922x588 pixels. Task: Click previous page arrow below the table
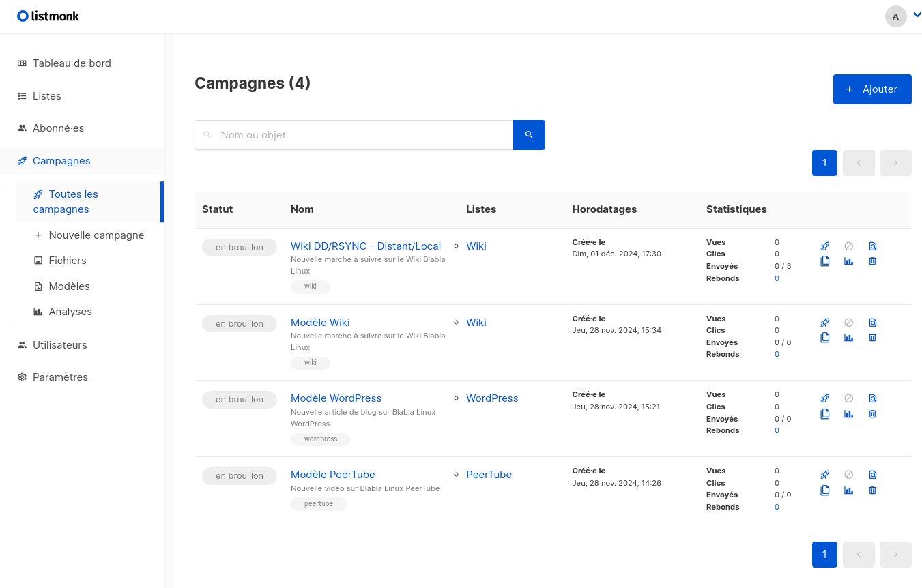(859, 555)
